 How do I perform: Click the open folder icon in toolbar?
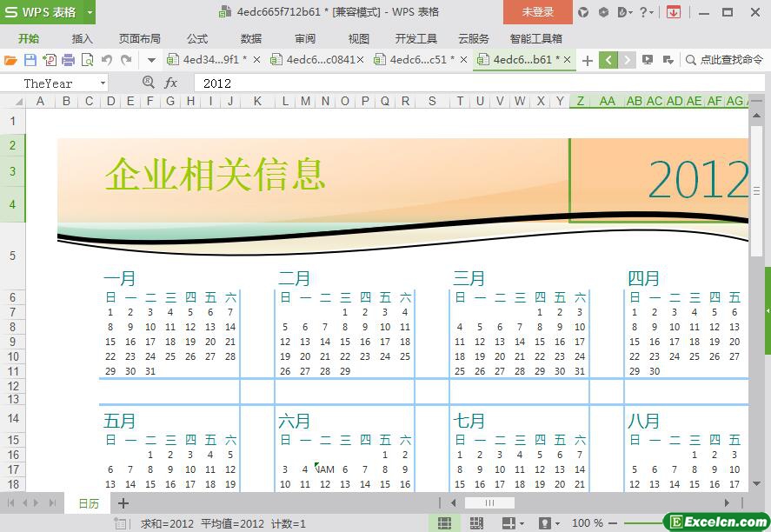click(10, 60)
